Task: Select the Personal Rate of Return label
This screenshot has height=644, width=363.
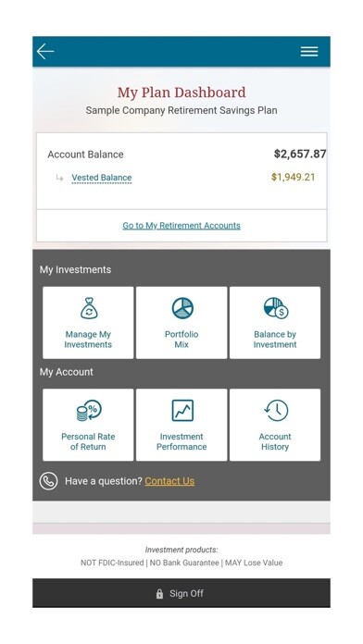Action: click(88, 441)
